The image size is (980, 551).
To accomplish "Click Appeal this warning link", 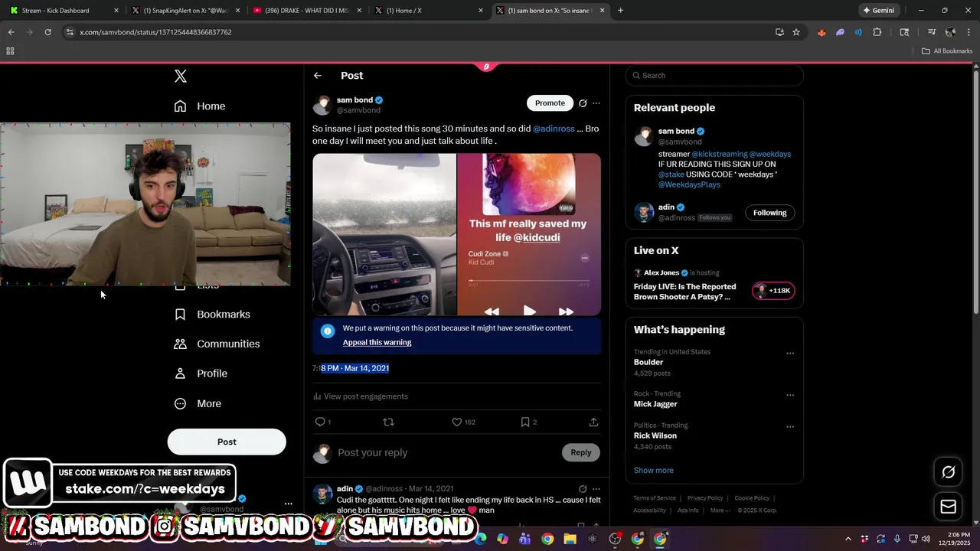I will click(x=377, y=342).
